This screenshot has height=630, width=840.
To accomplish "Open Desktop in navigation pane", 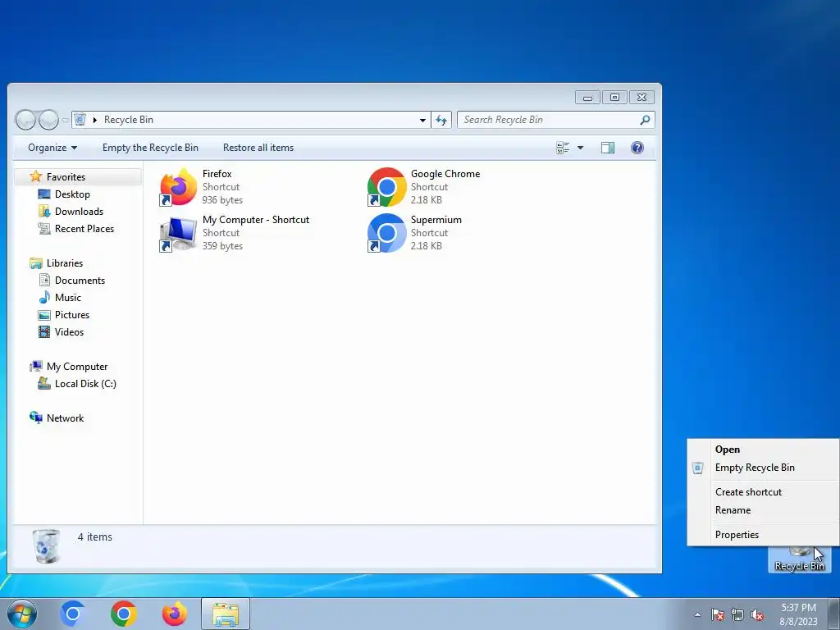I will [x=72, y=194].
